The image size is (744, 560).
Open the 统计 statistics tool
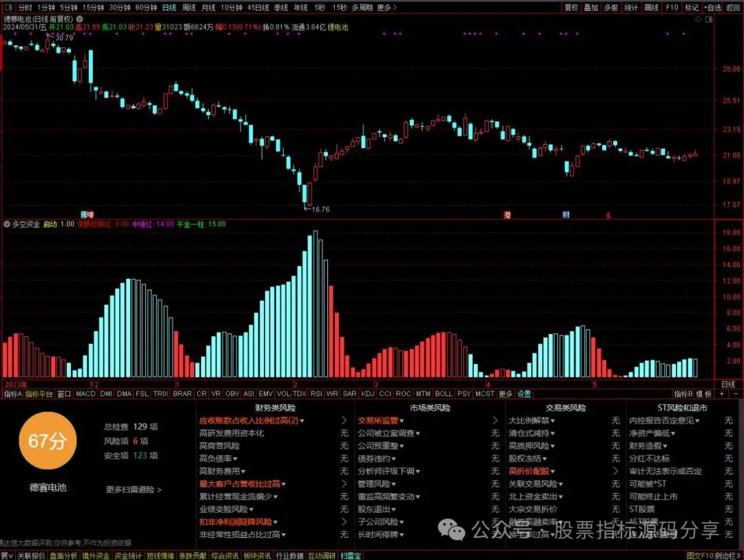[631, 8]
